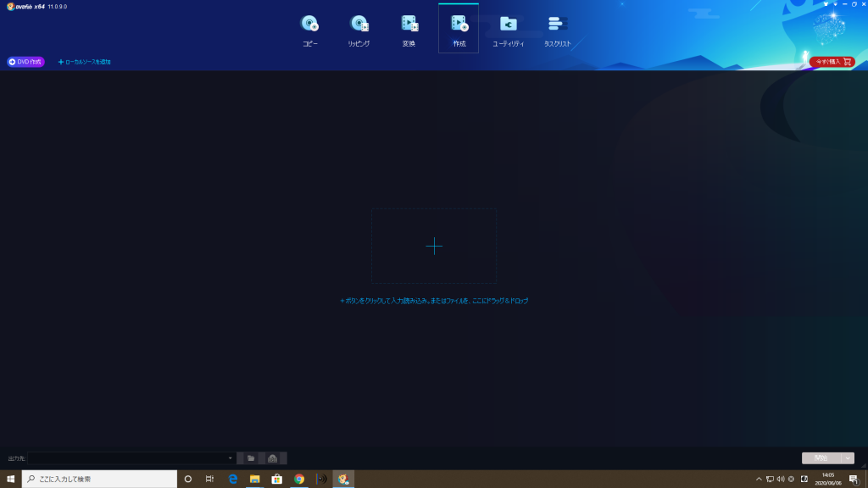Expand the dropdown arrow beside the start button
The width and height of the screenshot is (868, 488).
tap(848, 458)
